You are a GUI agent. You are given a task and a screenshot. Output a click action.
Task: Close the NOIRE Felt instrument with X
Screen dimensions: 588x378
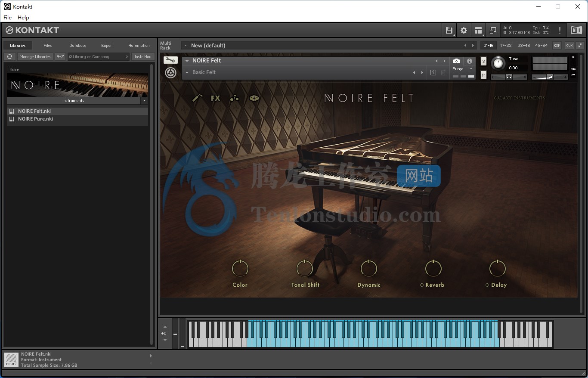click(573, 57)
